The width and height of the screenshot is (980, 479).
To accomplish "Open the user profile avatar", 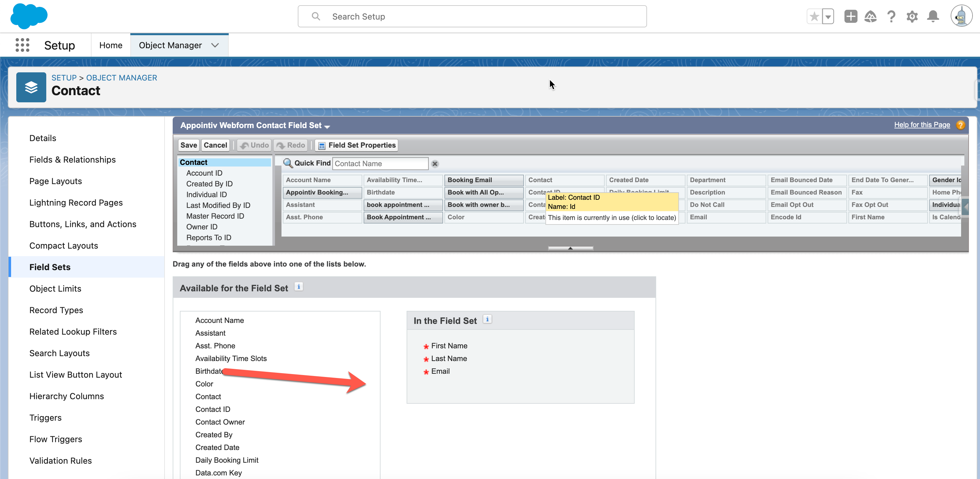I will click(961, 16).
